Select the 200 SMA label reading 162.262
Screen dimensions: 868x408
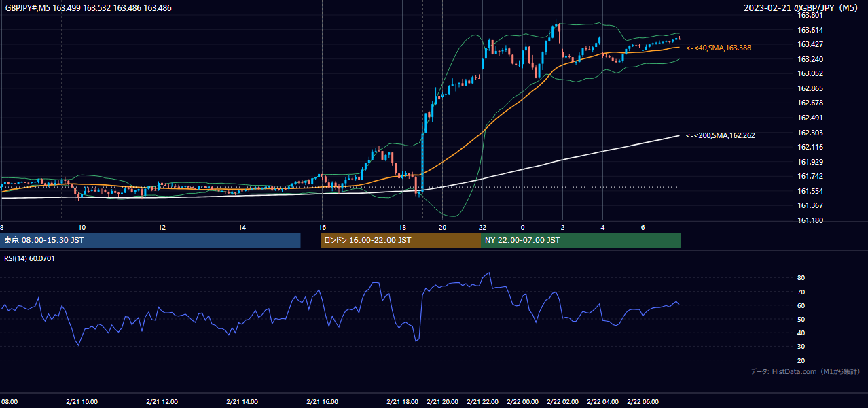pyautogui.click(x=720, y=135)
